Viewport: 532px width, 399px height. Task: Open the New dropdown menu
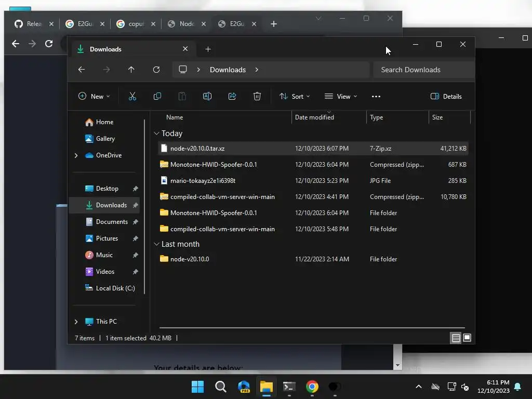click(95, 96)
